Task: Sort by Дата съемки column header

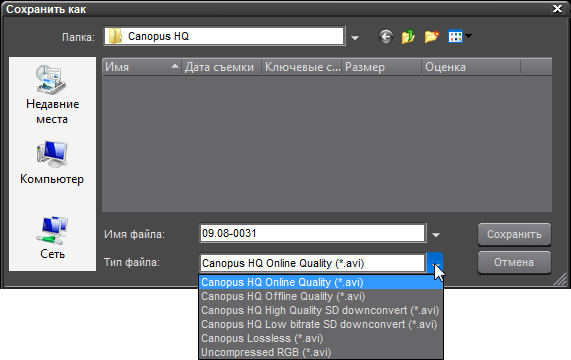Action: (x=221, y=67)
